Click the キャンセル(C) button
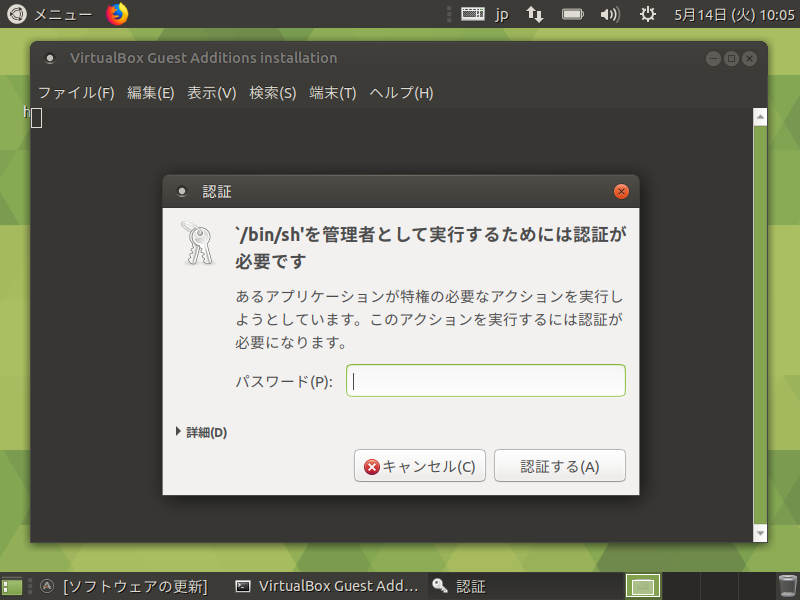 [x=419, y=466]
